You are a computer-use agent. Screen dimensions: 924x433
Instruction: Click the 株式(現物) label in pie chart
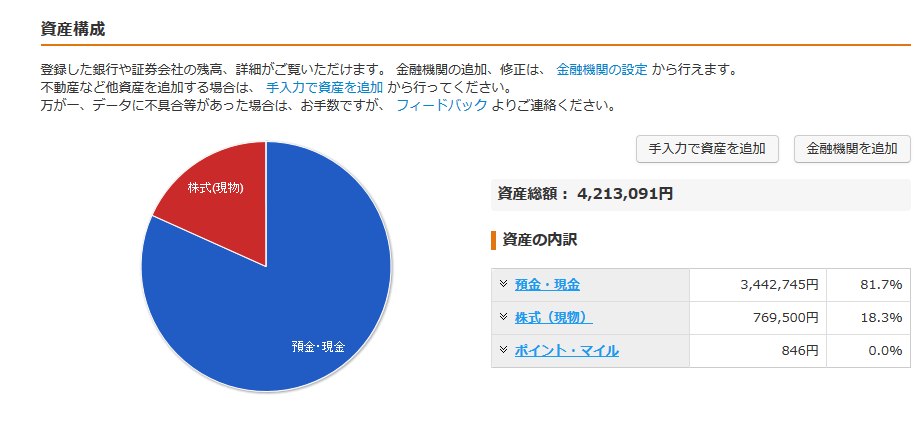pos(216,189)
